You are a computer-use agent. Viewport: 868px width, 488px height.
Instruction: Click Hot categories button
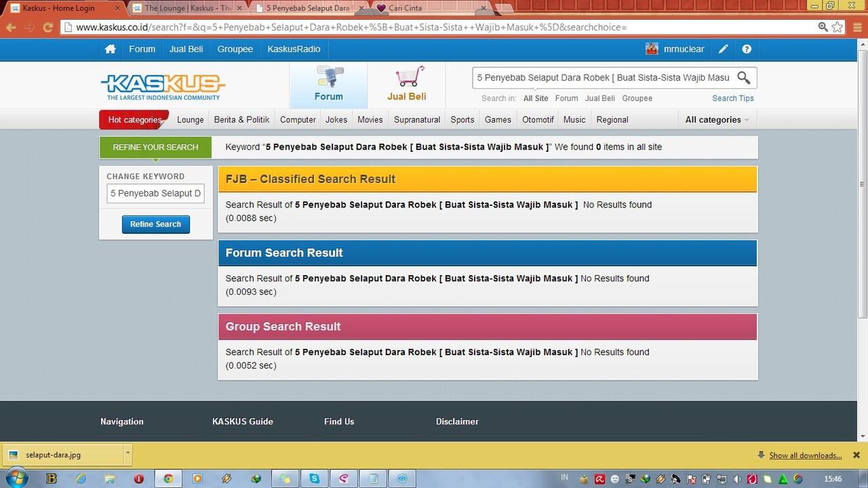coord(134,120)
